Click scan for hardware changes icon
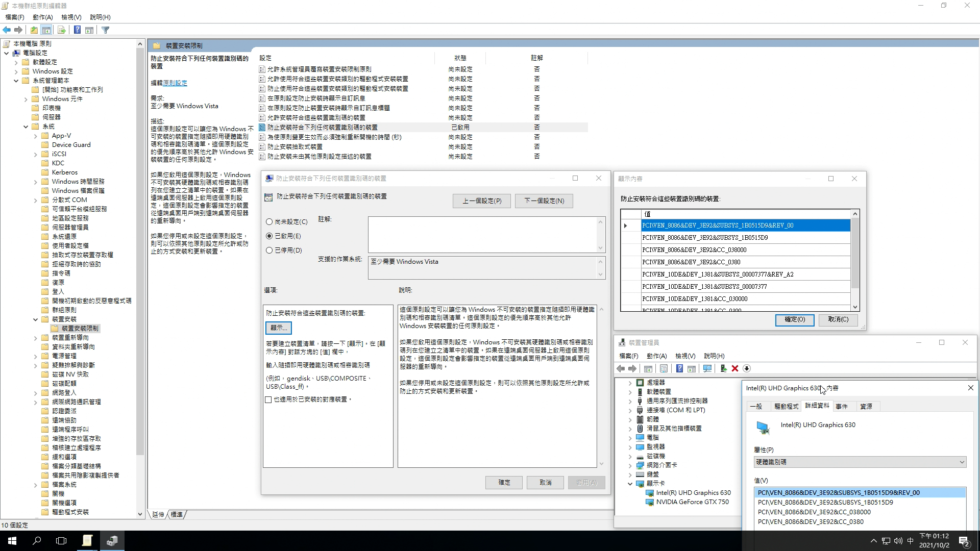980x551 pixels. pyautogui.click(x=707, y=368)
